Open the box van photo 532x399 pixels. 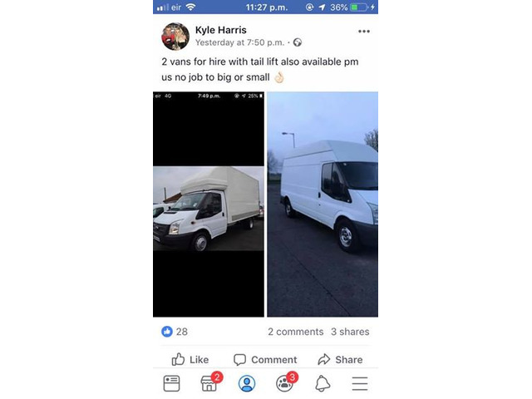tap(209, 204)
